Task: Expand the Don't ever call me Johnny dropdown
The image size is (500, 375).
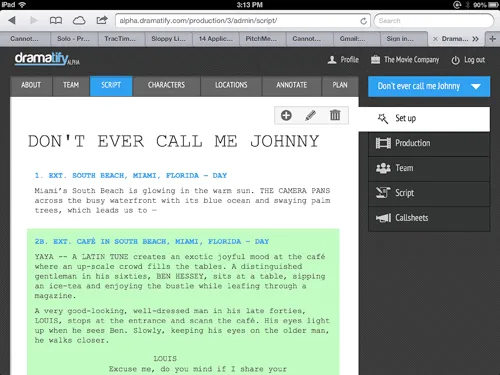Action: (429, 86)
